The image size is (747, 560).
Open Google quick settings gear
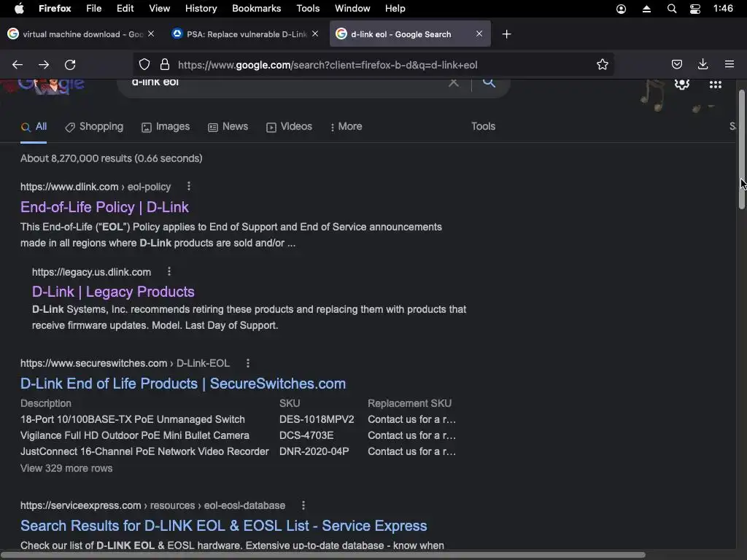[682, 85]
